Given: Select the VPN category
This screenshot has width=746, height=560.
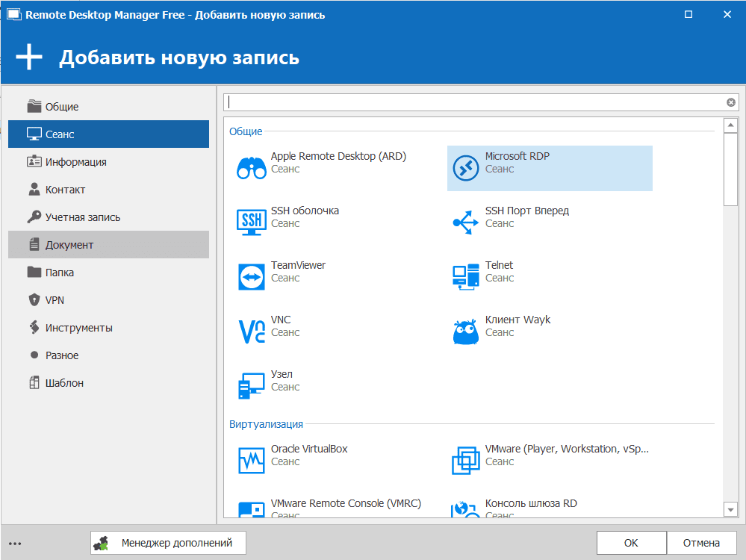Looking at the screenshot, I should click(108, 299).
